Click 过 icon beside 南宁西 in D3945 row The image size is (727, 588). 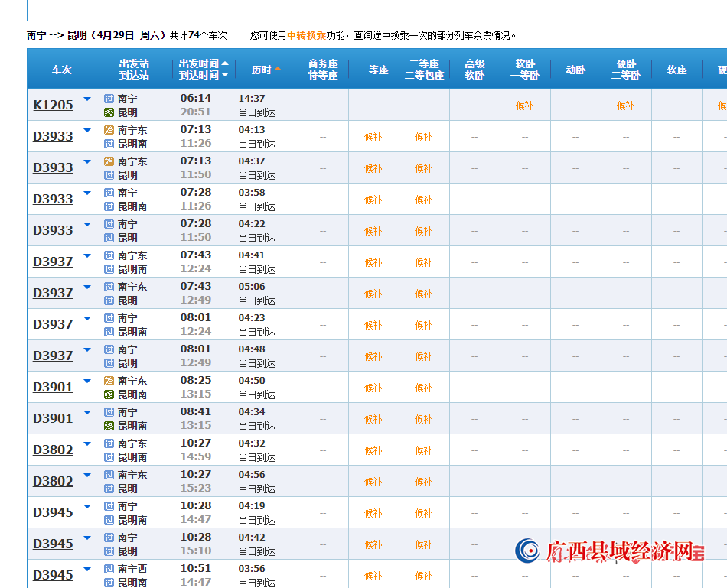[109, 569]
